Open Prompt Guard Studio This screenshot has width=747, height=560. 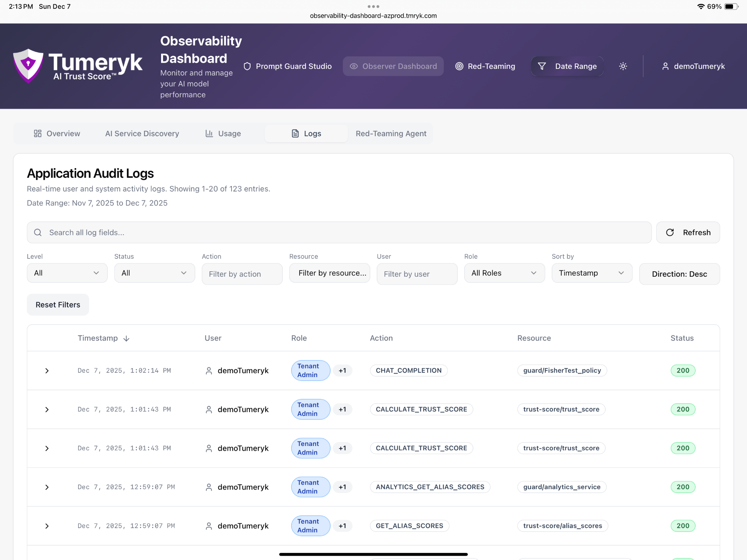tap(288, 66)
